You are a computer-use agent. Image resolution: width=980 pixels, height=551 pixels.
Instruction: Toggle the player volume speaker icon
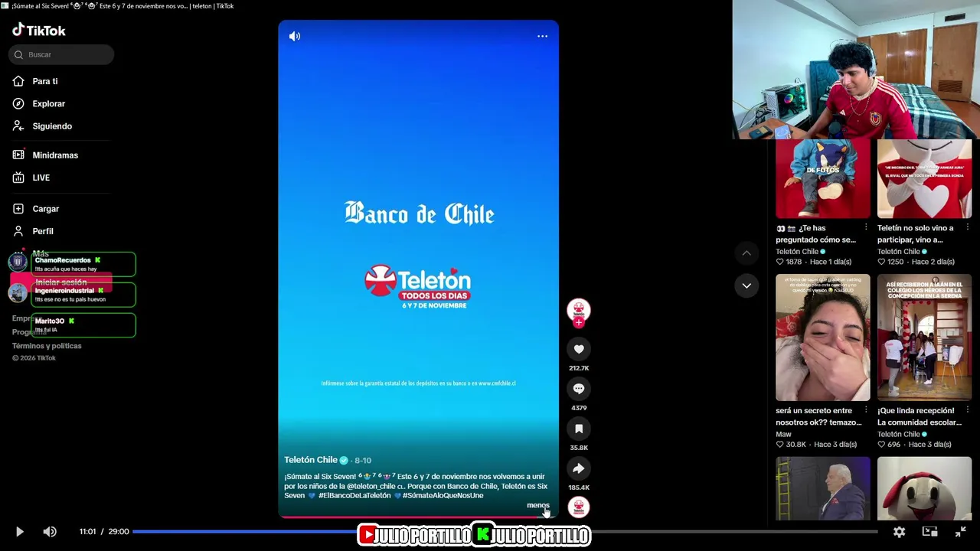pos(50,532)
